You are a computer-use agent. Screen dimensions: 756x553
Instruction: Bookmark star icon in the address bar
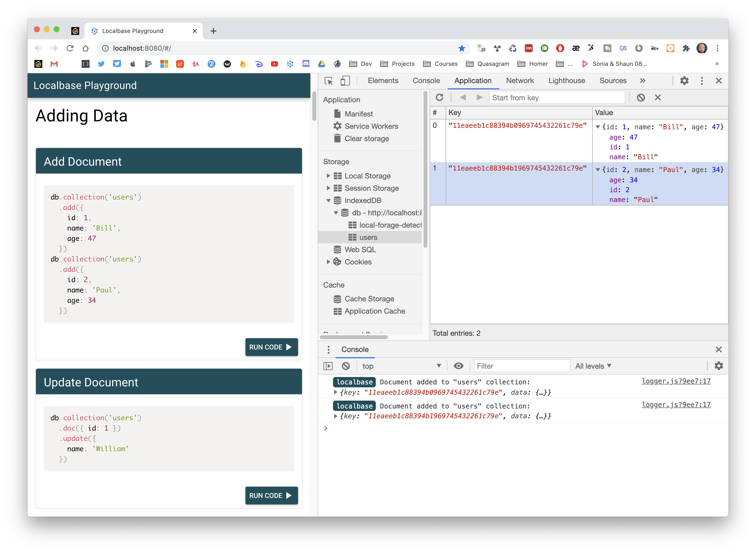coord(462,48)
